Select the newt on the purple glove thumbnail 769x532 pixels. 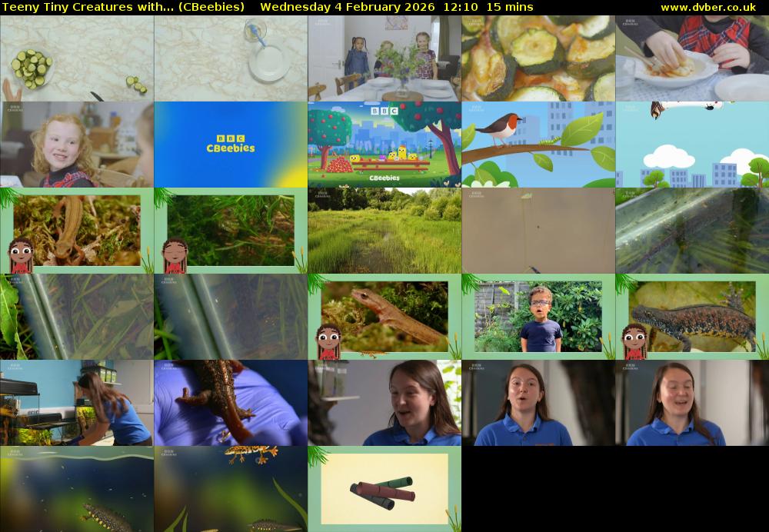point(231,401)
